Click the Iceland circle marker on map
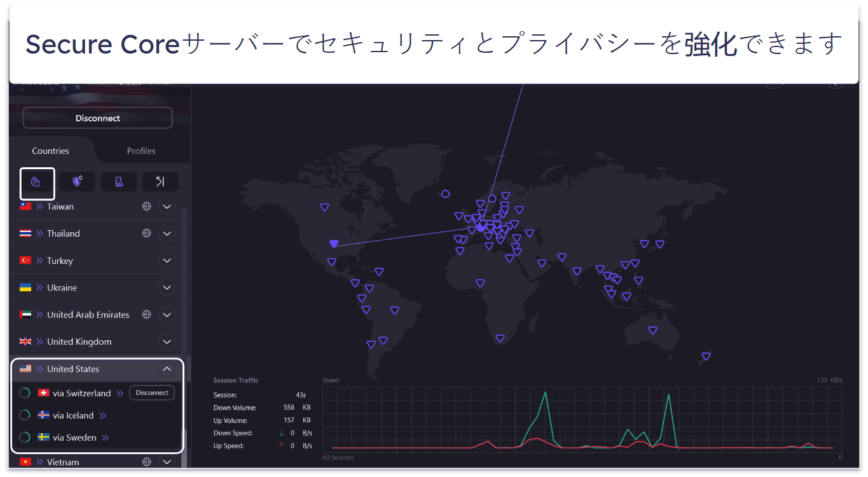Viewport: 868px width, 477px height. click(x=445, y=194)
